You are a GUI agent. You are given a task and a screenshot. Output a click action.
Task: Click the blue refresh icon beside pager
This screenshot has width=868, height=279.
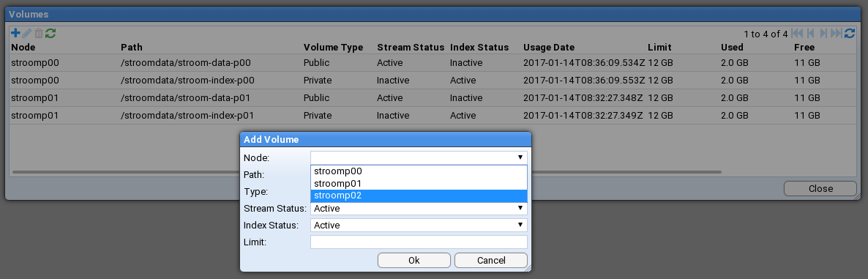pyautogui.click(x=850, y=33)
